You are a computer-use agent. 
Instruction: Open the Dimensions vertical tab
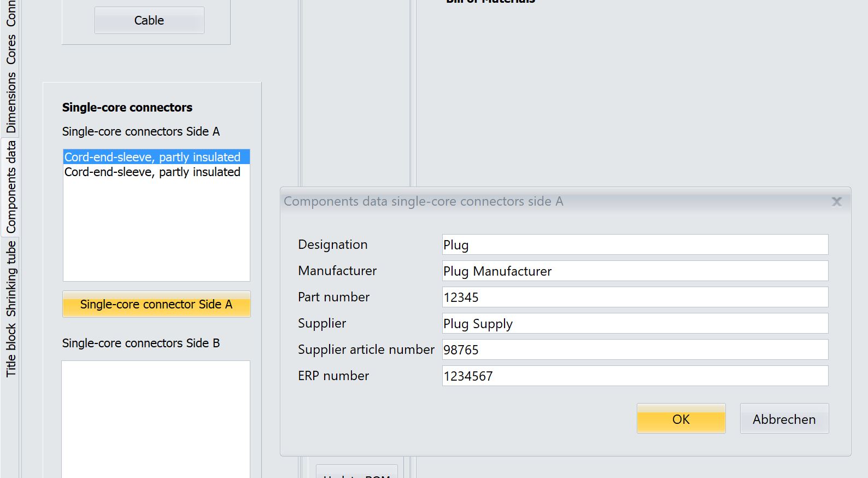tap(11, 102)
